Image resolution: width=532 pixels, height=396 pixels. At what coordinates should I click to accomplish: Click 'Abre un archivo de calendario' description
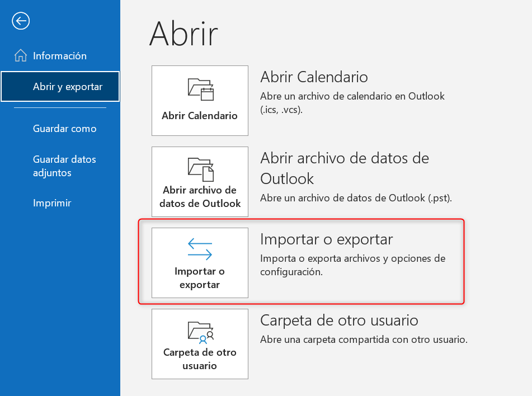pyautogui.click(x=352, y=103)
